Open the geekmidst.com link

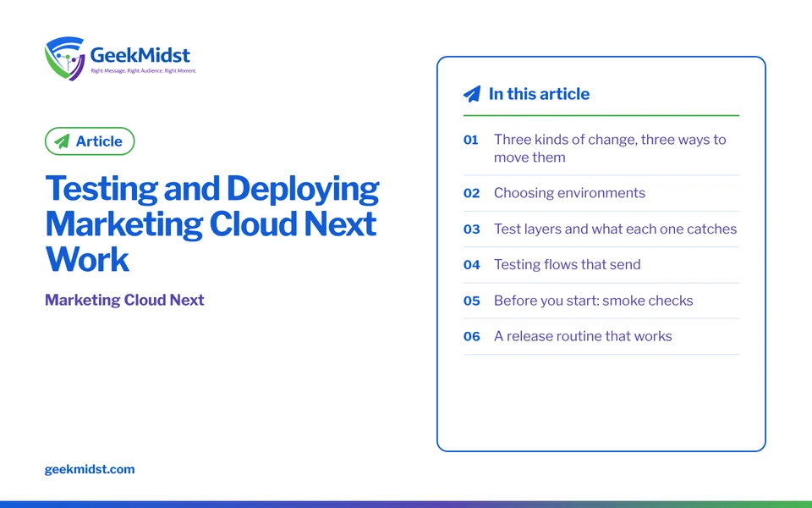click(90, 469)
